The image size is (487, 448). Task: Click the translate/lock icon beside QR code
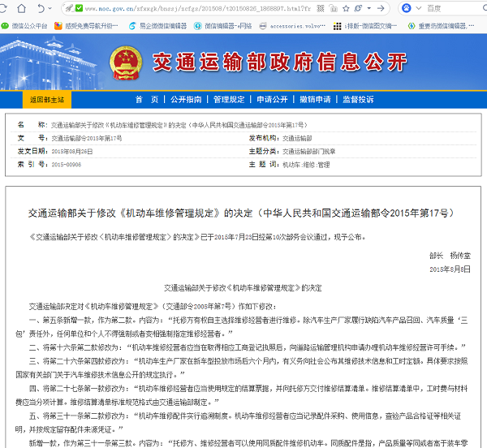click(x=334, y=8)
